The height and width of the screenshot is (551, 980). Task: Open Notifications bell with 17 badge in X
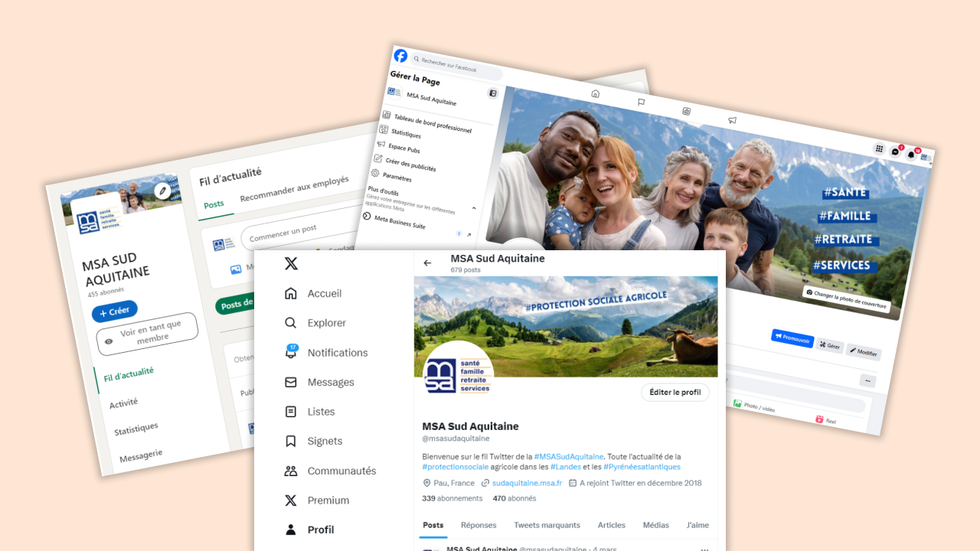291,352
